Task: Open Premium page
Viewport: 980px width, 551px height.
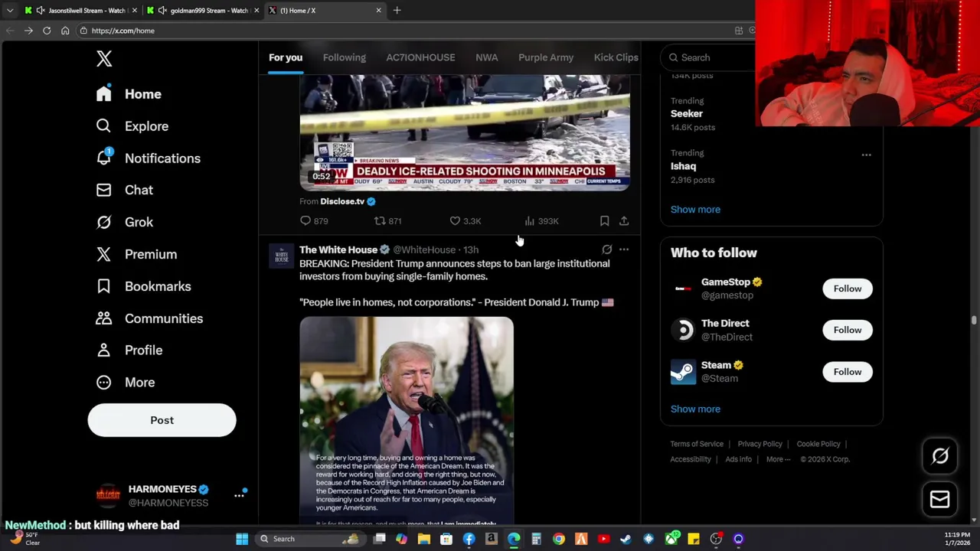Action: (136, 254)
